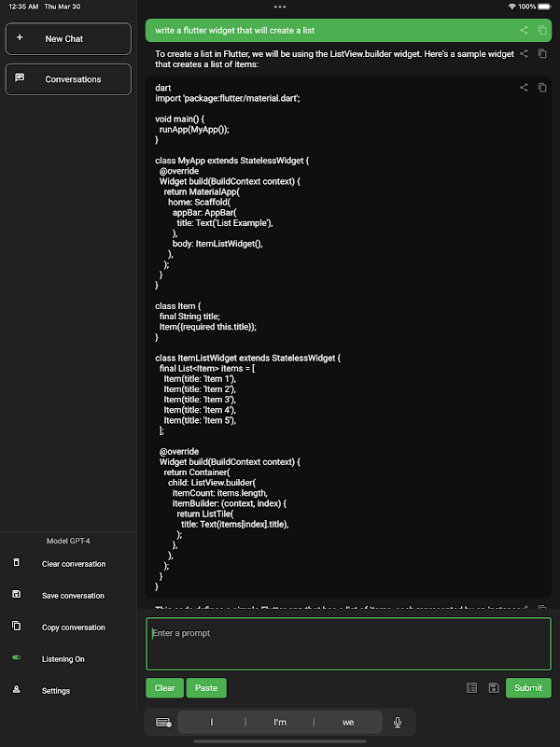The height and width of the screenshot is (747, 560).
Task: Share the green user prompt message
Action: point(524,30)
